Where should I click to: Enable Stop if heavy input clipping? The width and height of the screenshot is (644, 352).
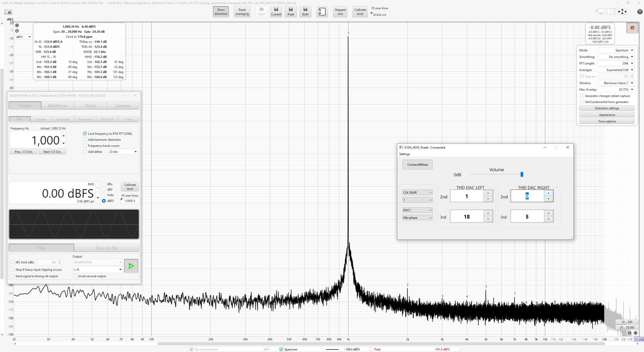point(13,269)
